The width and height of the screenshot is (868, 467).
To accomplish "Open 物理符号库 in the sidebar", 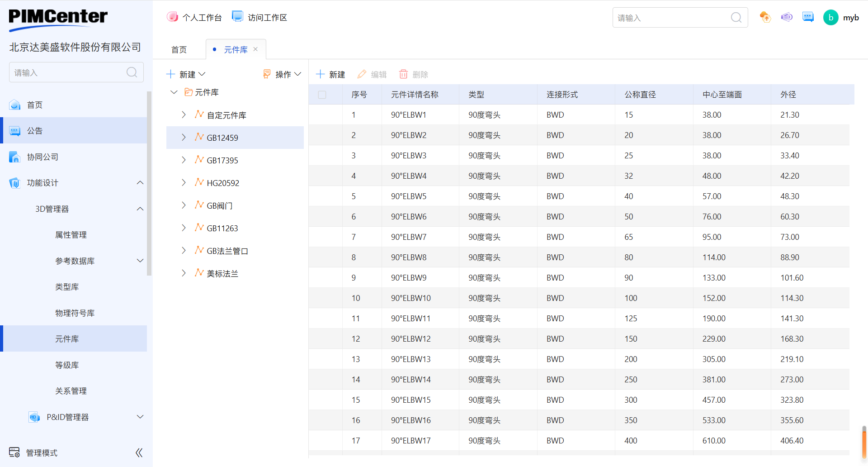I will 75,313.
